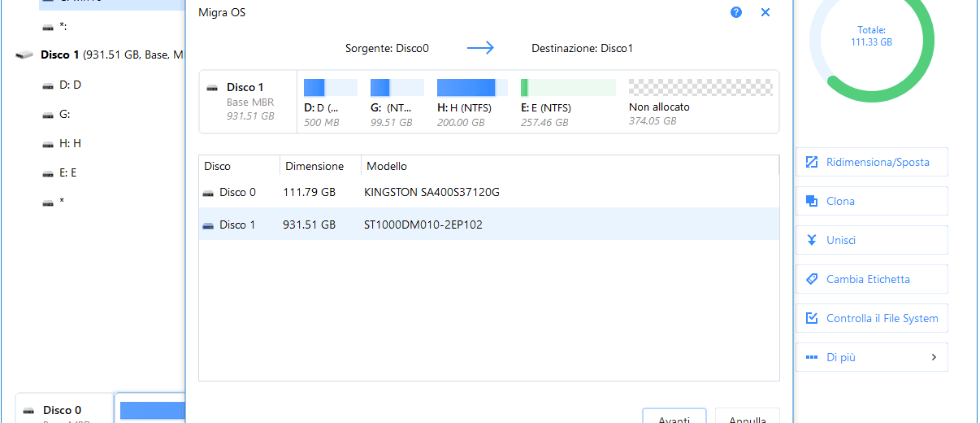Click the Unisci merge icon
The height and width of the screenshot is (423, 980).
[x=811, y=240]
